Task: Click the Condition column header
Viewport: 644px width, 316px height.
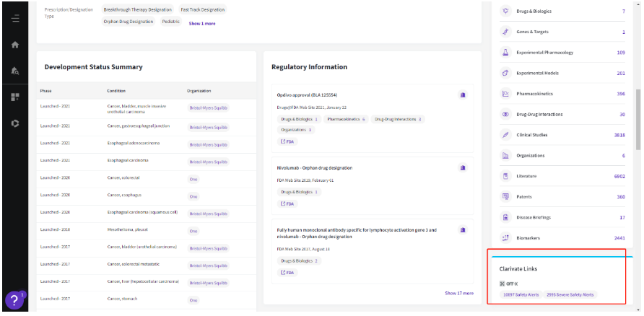Action: [116, 91]
